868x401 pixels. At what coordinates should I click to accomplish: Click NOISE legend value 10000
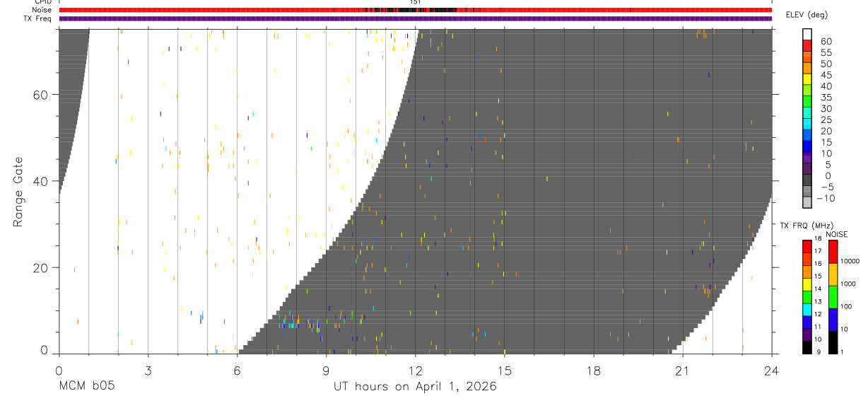point(850,261)
